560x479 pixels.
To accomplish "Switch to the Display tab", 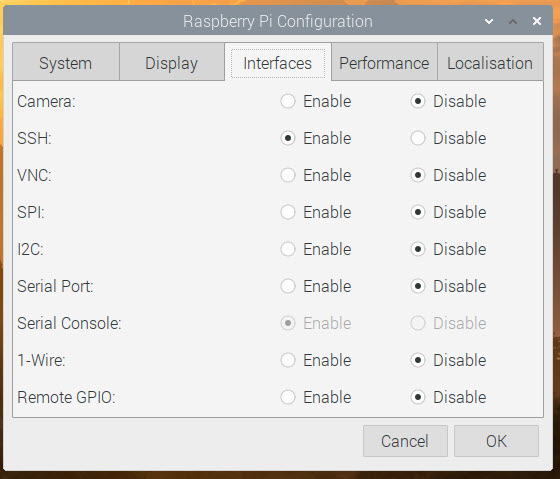I will 172,62.
